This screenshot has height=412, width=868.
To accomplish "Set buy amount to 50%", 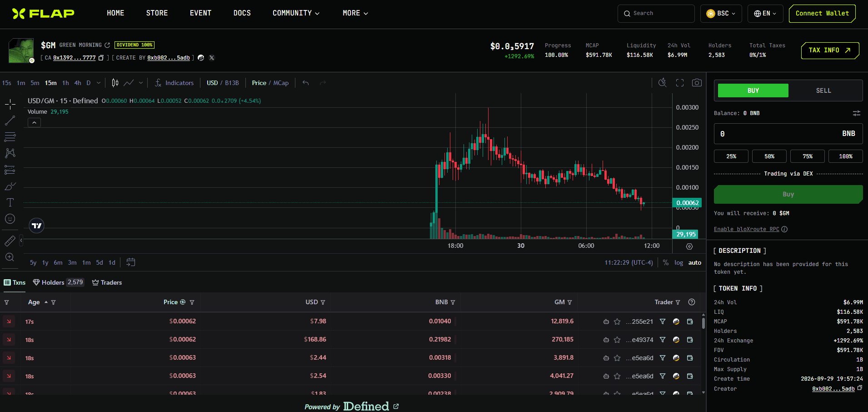I will [x=769, y=156].
